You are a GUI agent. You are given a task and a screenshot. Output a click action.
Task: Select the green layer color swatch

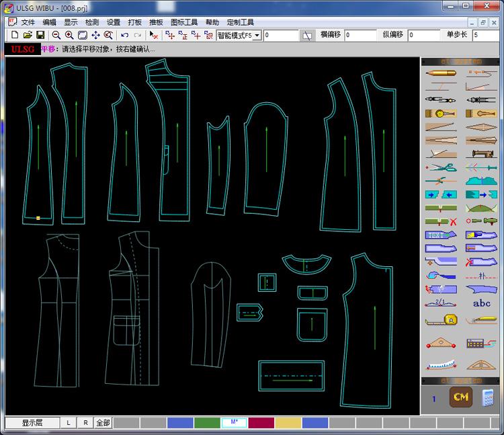coord(207,423)
